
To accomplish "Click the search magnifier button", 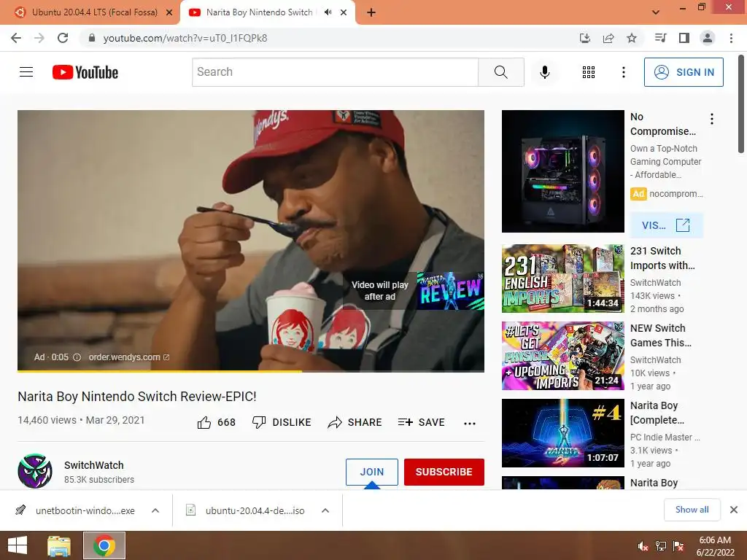I will (500, 72).
